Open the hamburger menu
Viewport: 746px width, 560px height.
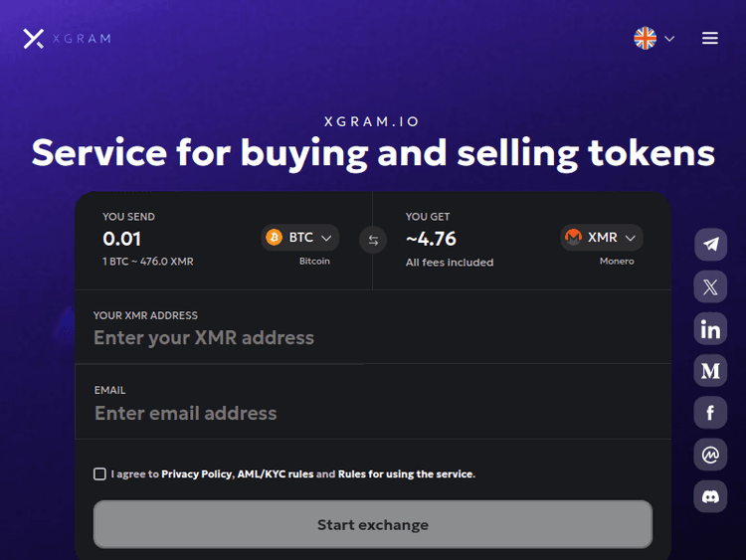point(710,39)
